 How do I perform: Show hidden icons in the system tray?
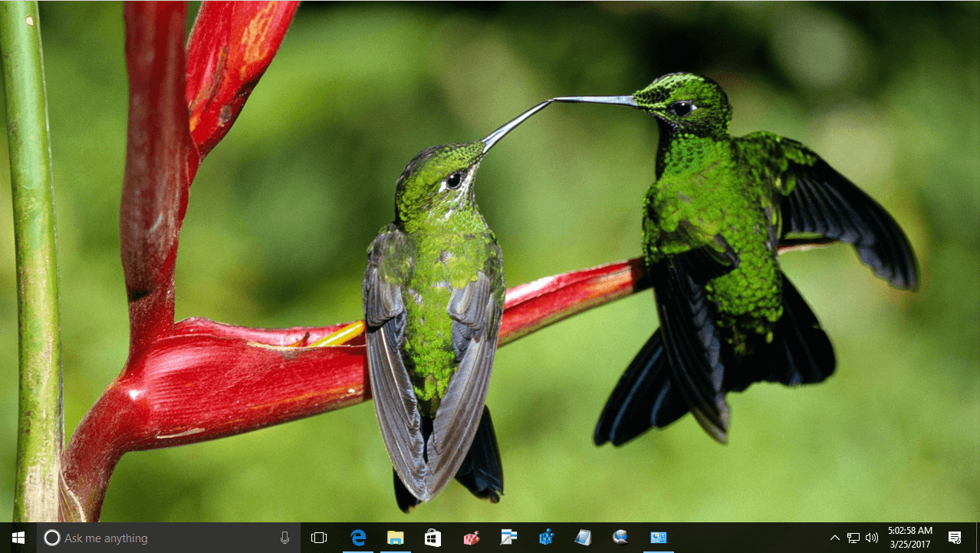click(834, 538)
